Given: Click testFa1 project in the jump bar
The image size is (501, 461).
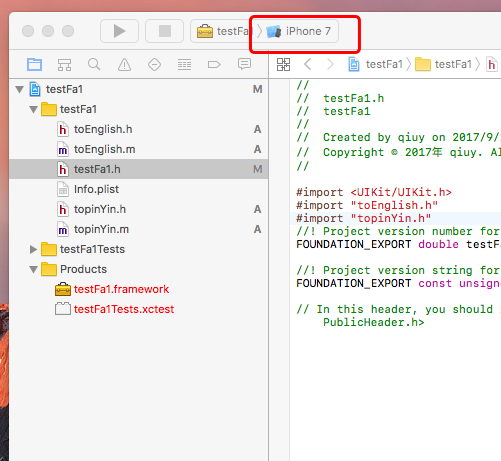Looking at the screenshot, I should [x=376, y=64].
